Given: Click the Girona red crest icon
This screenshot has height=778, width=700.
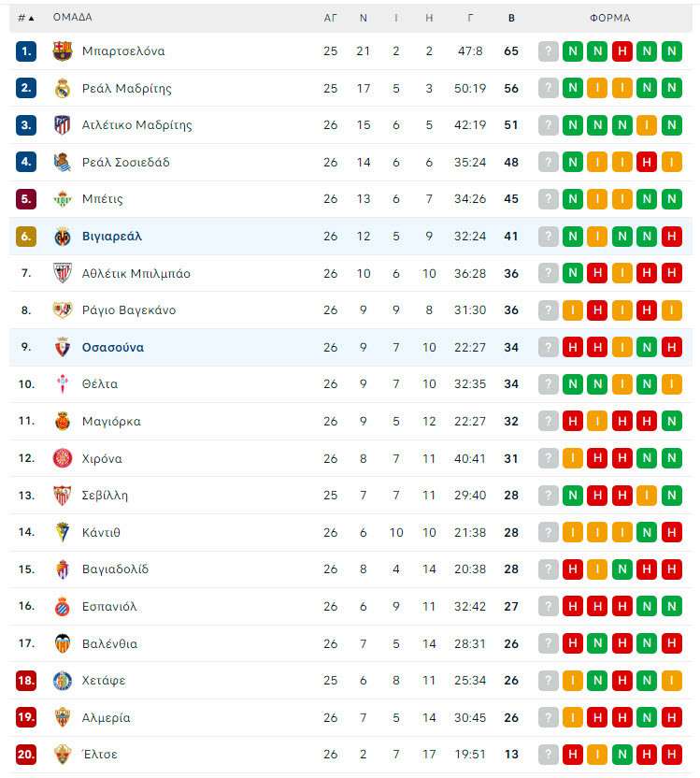Looking at the screenshot, I should click(63, 458).
